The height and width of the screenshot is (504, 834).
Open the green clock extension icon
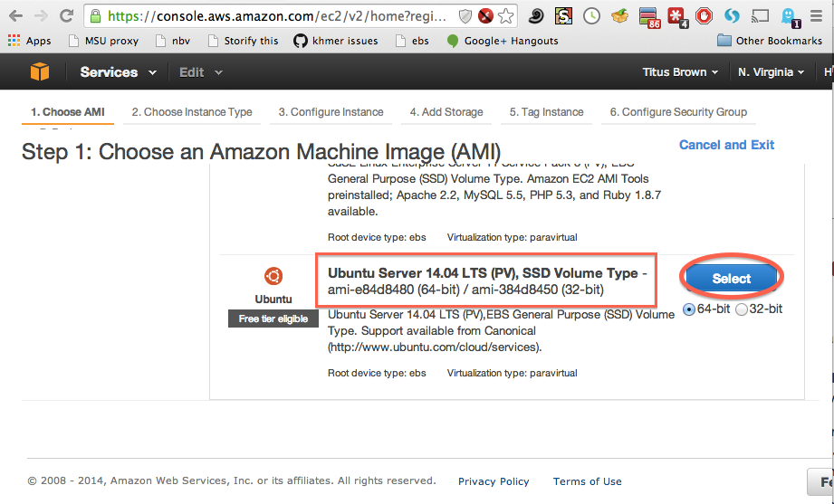pyautogui.click(x=591, y=16)
